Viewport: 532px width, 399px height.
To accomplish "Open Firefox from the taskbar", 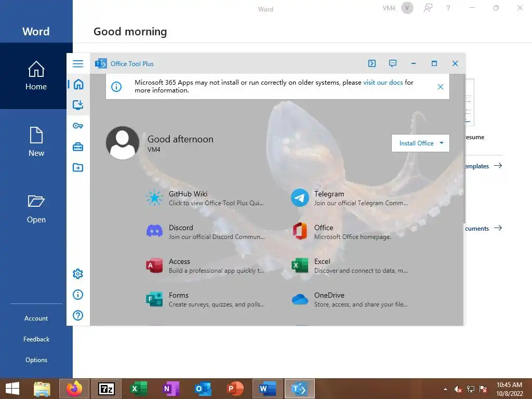I will point(74,389).
